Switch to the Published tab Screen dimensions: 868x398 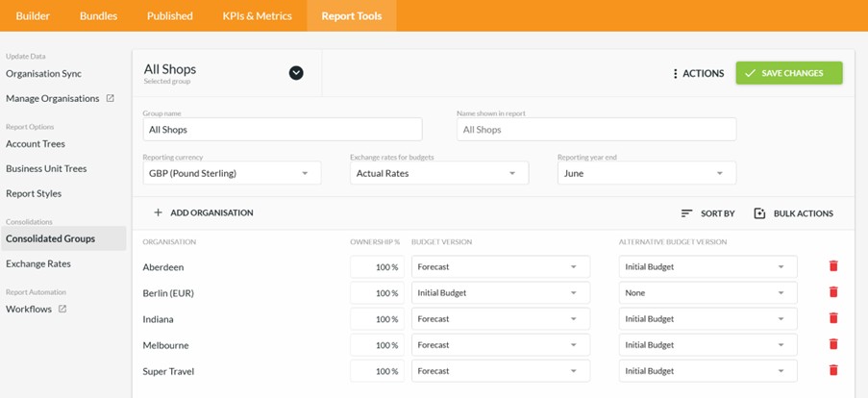[x=170, y=15]
